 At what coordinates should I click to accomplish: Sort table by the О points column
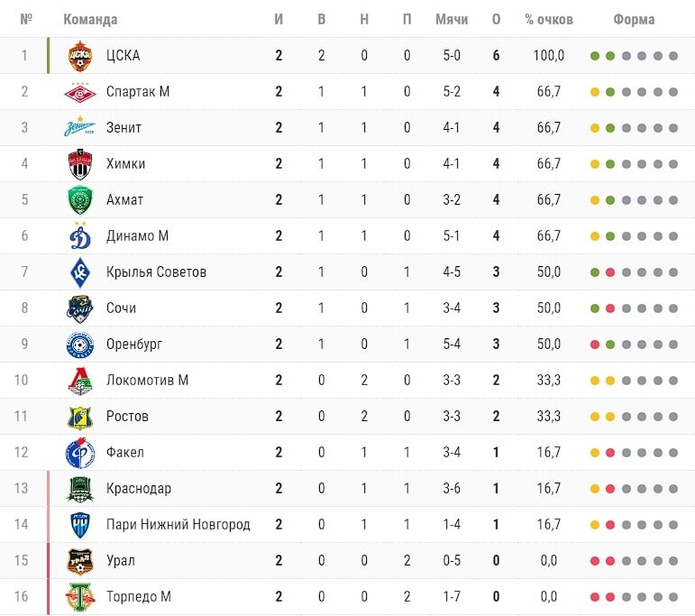coord(496,20)
